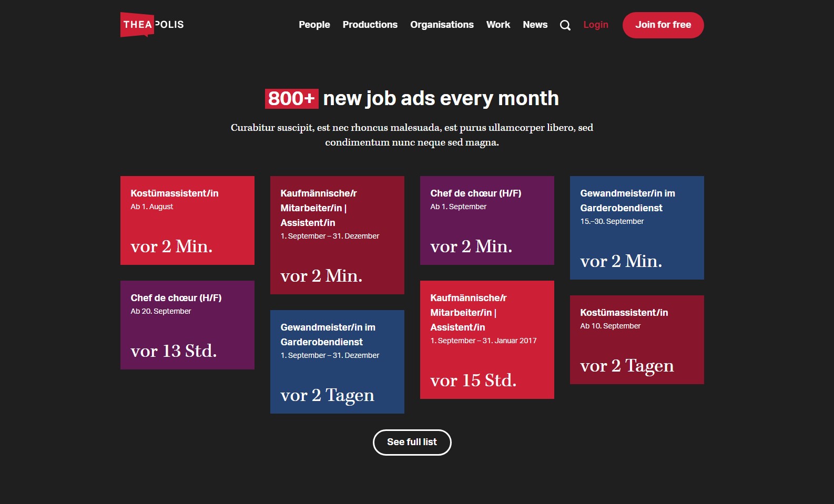Viewport: 834px width, 504px height.
Task: Open Kostümassistent/in card Ab 10. September
Action: point(637,340)
